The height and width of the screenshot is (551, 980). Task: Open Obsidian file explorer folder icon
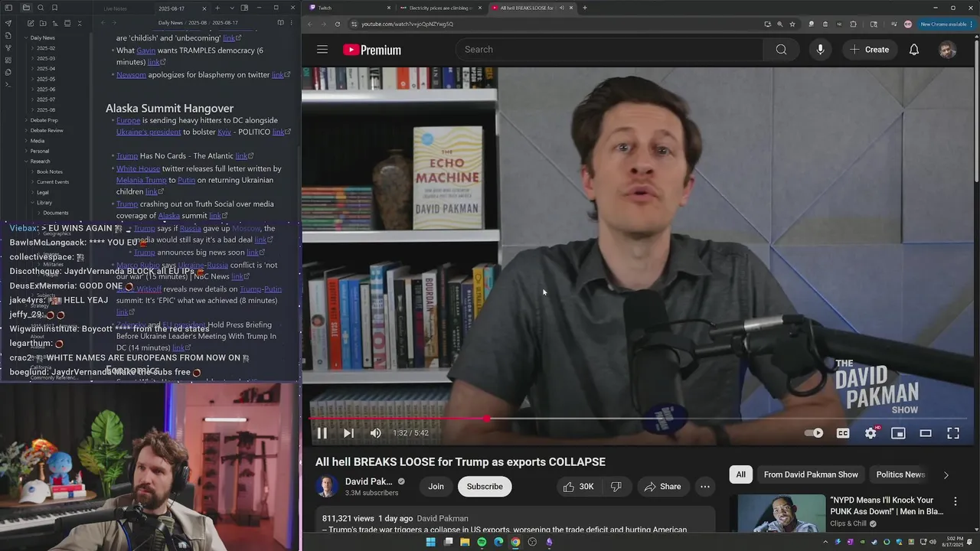pyautogui.click(x=27, y=8)
